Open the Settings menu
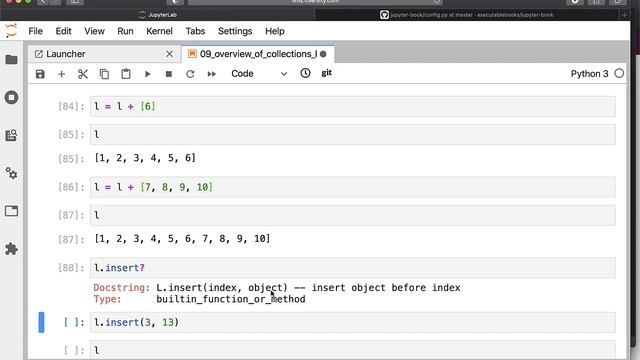Image resolution: width=640 pixels, height=360 pixels. [235, 31]
